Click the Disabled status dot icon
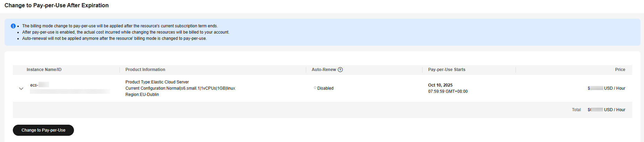This screenshot has width=644, height=142. pyautogui.click(x=315, y=88)
